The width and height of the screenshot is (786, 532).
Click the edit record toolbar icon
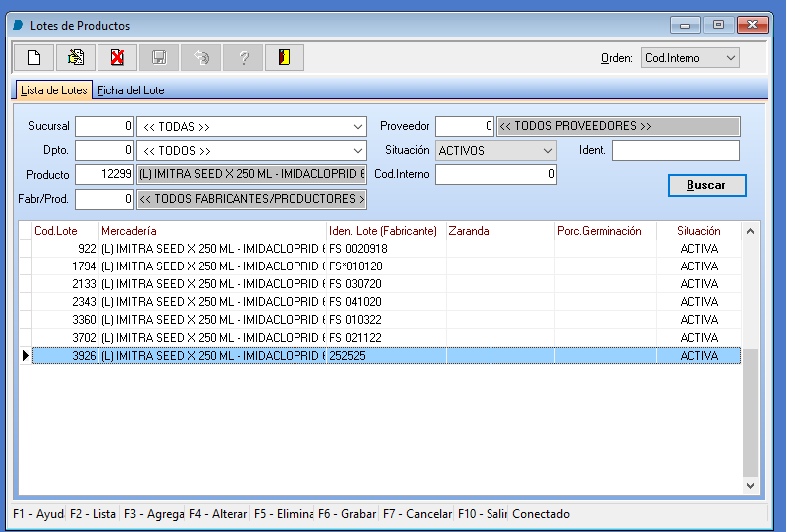coord(76,57)
